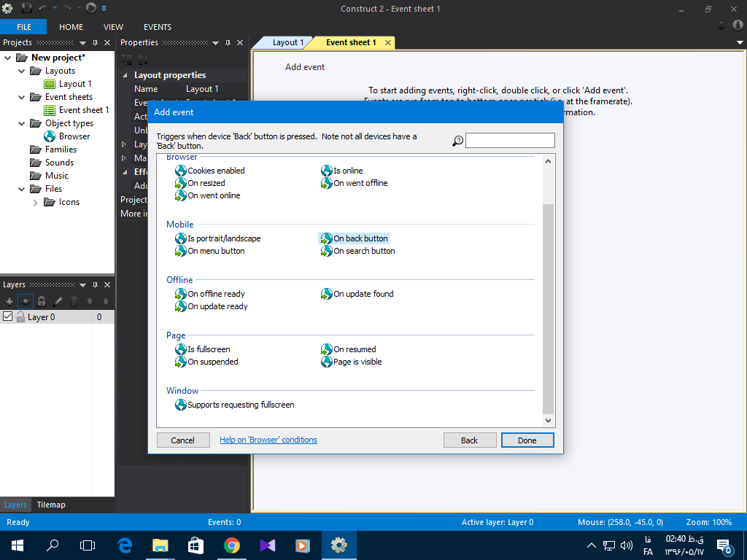This screenshot has width=747, height=560.
Task: Open the FILE menu
Action: click(x=23, y=27)
